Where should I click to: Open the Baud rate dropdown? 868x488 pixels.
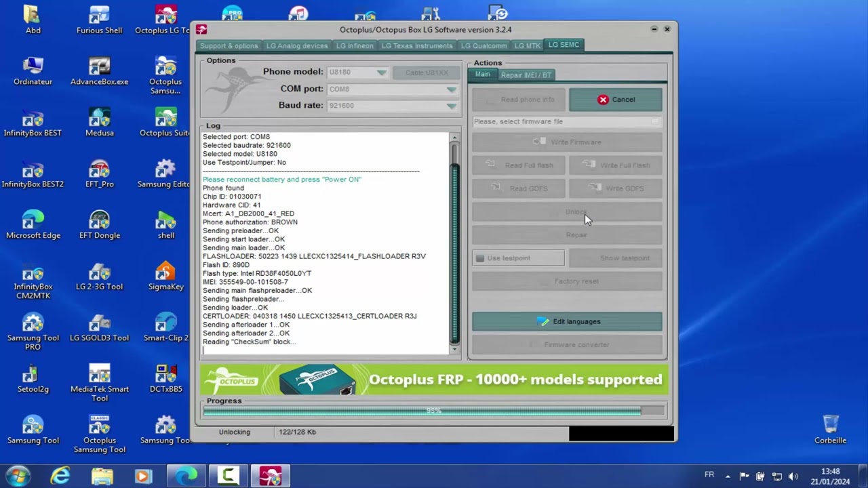[451, 106]
